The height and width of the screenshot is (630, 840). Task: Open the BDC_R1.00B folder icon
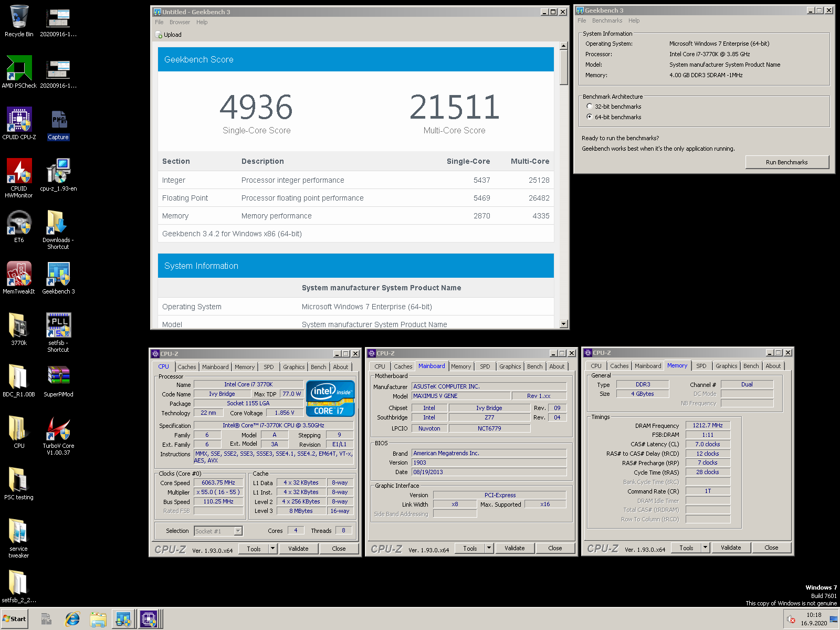(19, 381)
